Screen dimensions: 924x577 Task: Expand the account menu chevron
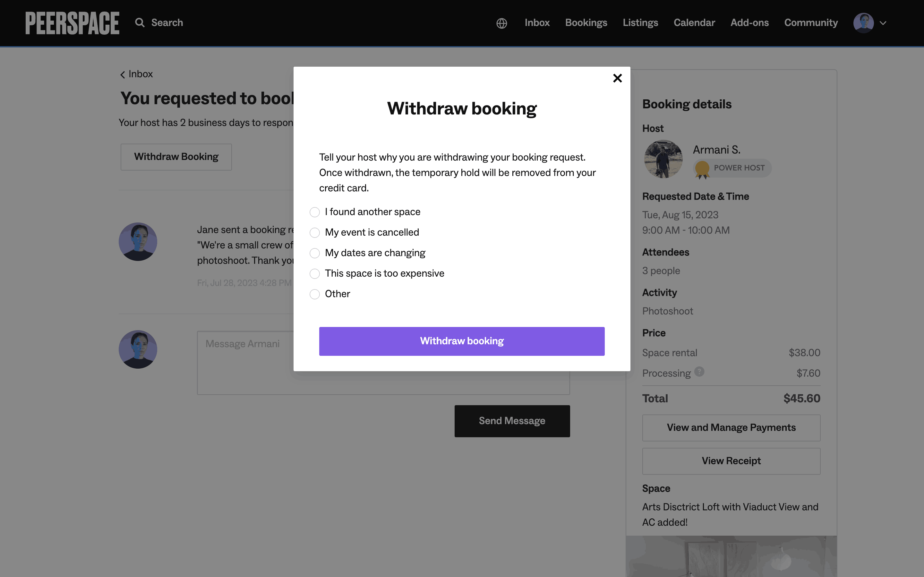883,23
